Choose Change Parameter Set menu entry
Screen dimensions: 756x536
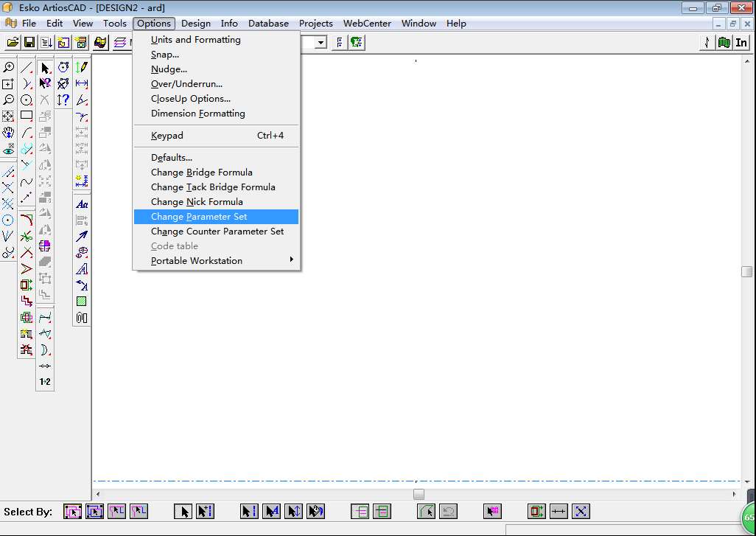pos(216,217)
